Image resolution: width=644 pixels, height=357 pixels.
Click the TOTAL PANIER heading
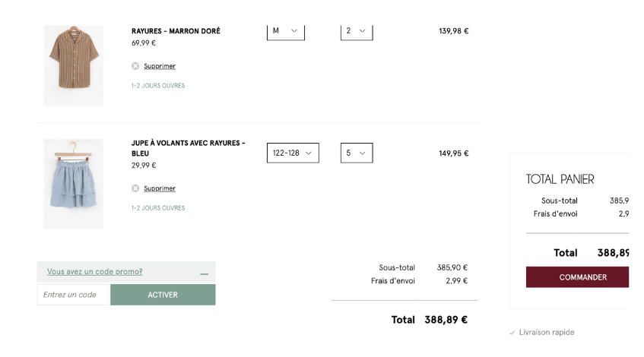click(560, 179)
